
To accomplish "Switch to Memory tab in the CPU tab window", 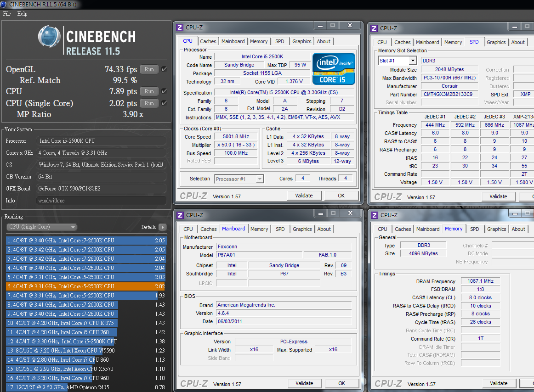I will [259, 41].
